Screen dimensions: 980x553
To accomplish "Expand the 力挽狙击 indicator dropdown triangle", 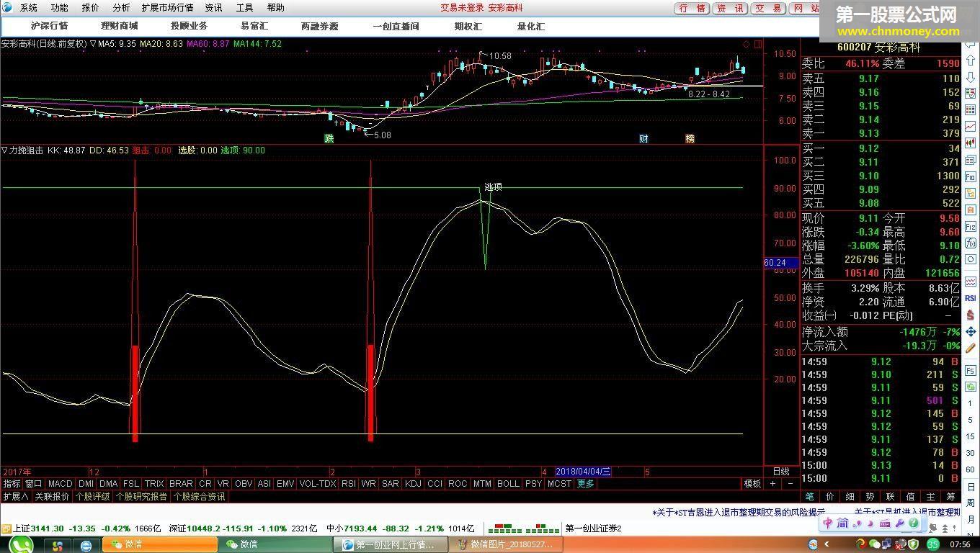I will tap(4, 150).
